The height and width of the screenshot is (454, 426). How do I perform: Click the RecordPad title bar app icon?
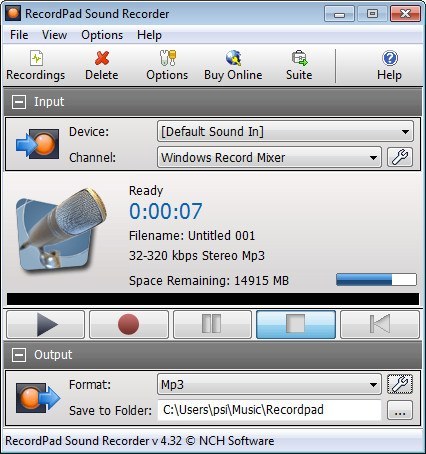coord(14,14)
